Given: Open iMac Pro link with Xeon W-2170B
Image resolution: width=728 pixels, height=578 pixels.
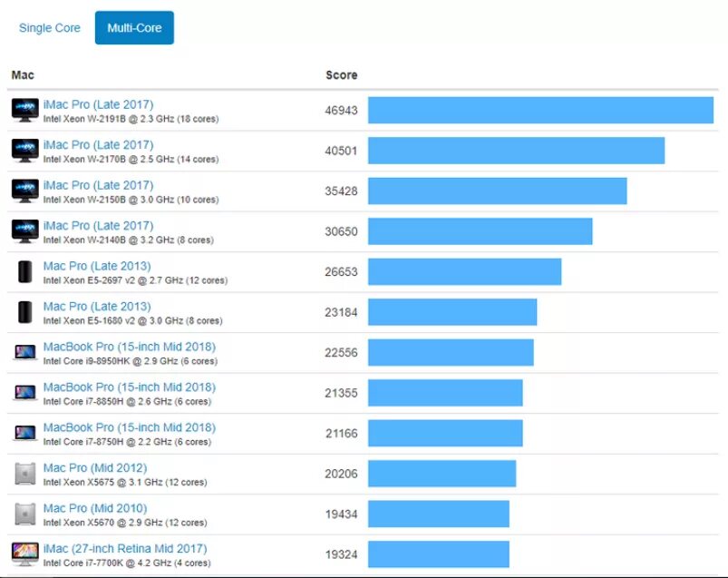Looking at the screenshot, I should coord(99,145).
